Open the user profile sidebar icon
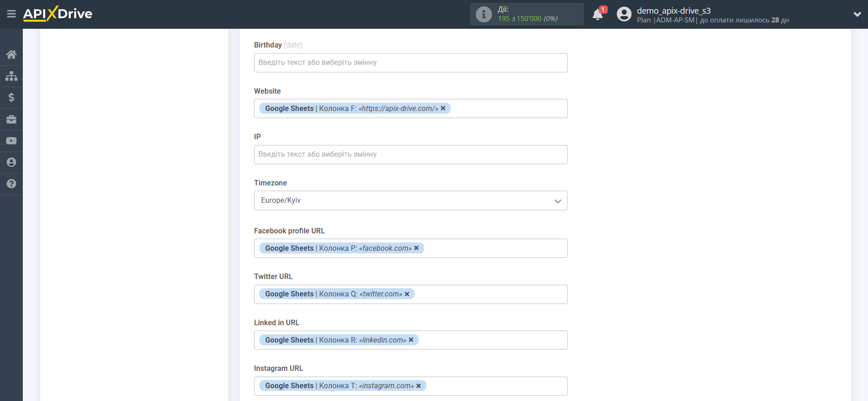 (11, 162)
